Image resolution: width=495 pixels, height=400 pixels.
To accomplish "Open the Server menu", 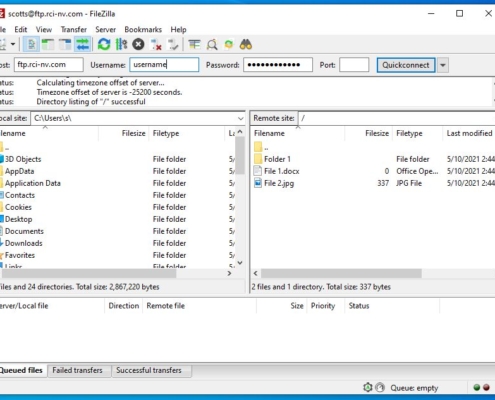I will coord(105,29).
